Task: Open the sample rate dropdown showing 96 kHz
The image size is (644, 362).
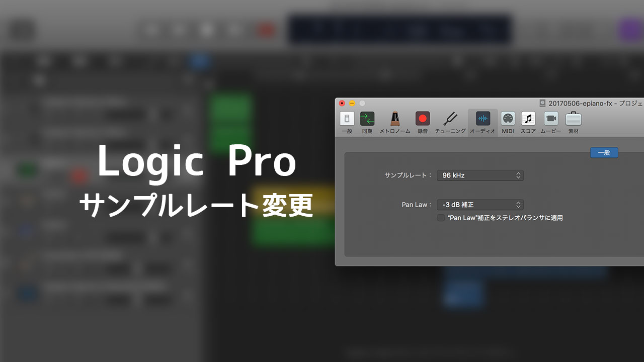Action: click(480, 175)
